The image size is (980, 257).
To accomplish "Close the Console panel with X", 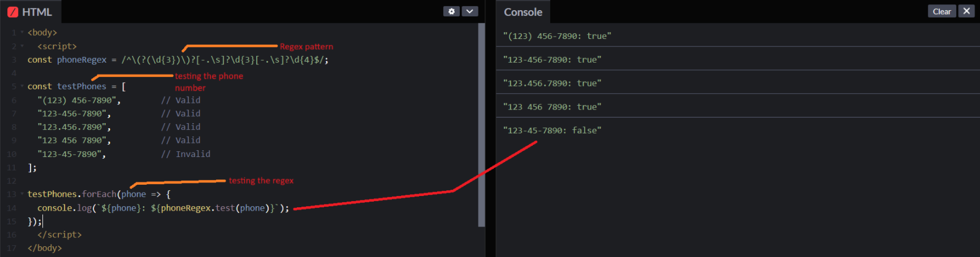I will pyautogui.click(x=966, y=11).
